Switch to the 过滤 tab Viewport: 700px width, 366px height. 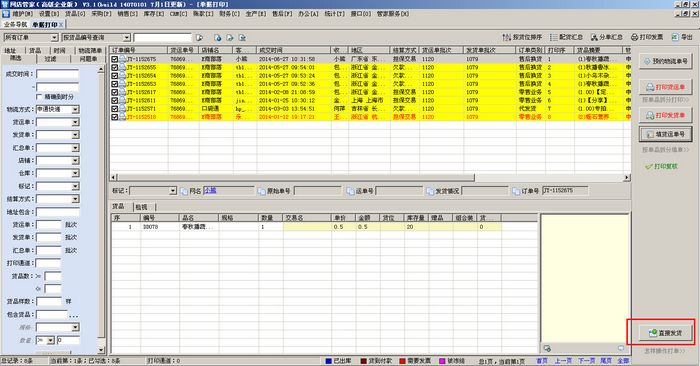50,58
